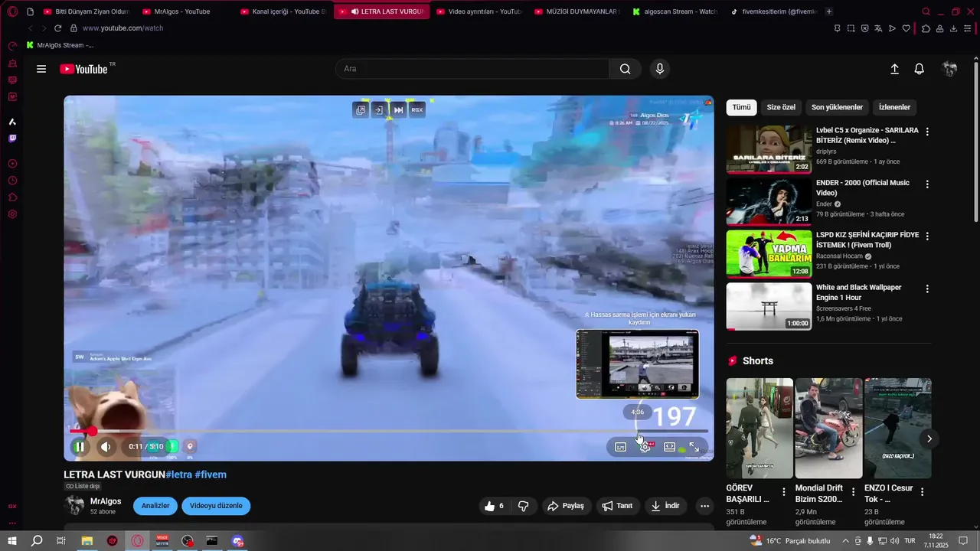Select the İzlenenler filter chip
980x551 pixels.
coord(895,108)
